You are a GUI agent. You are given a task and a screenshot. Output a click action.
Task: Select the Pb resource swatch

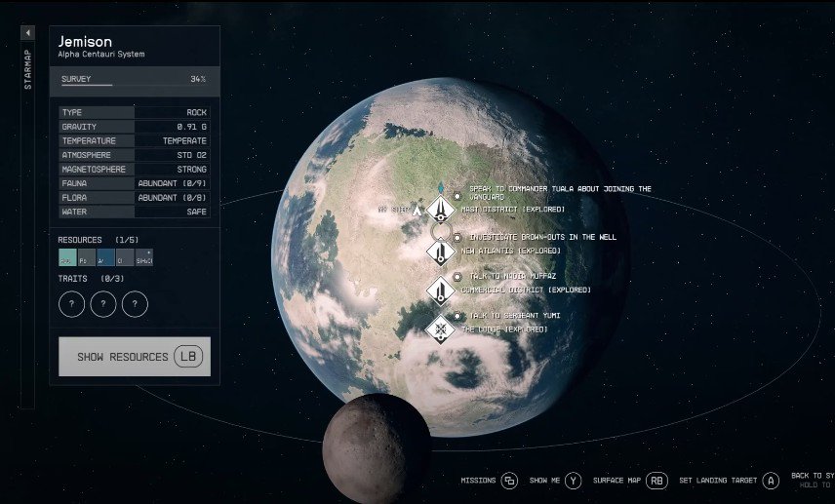87,257
